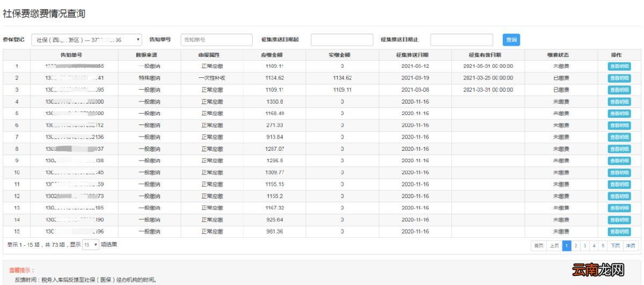Focus the 告知单号 input field
644x285 pixels.
[216, 40]
